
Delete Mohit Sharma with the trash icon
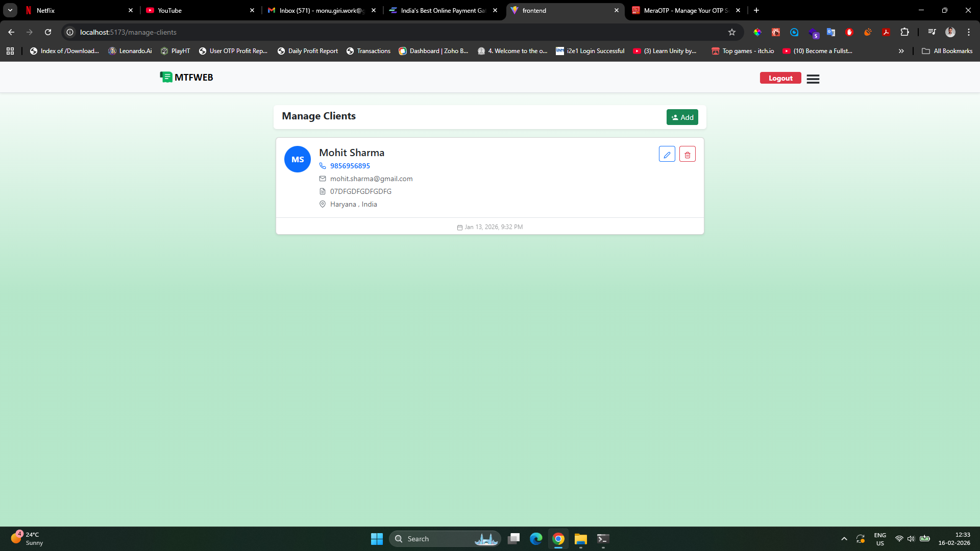pos(687,154)
